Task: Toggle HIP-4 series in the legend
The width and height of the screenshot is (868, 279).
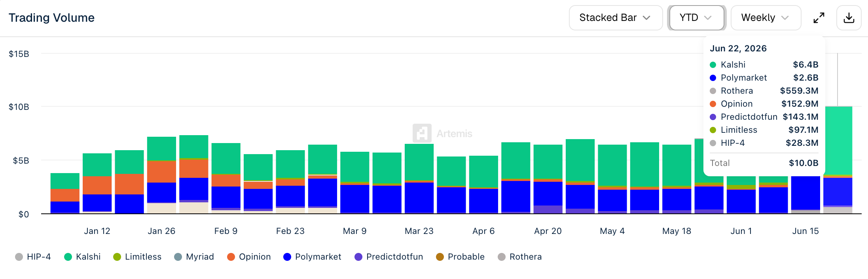Action: 33,257
